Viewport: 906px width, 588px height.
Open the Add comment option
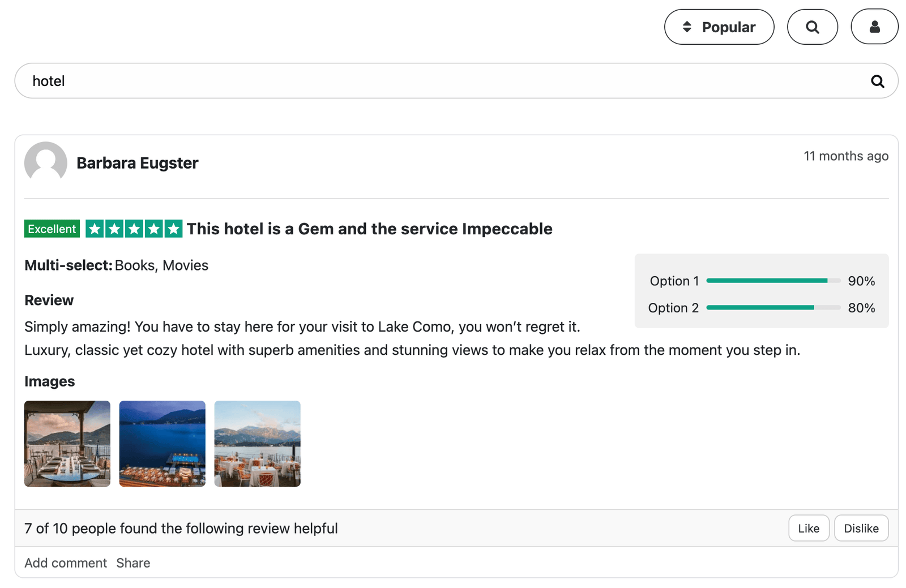point(65,563)
